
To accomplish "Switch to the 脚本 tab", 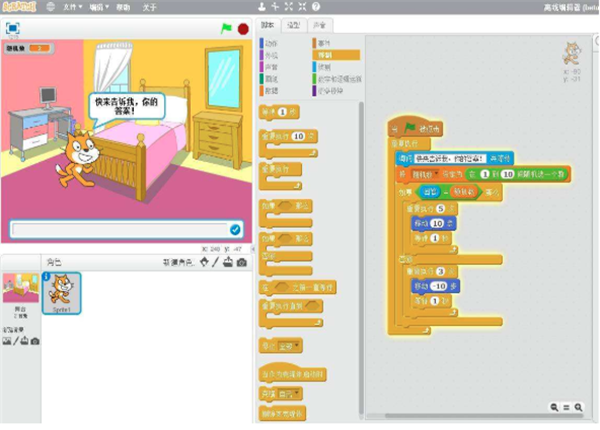I will coord(267,25).
